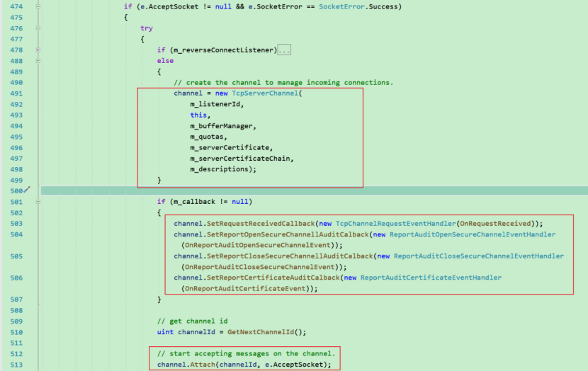The image size is (588, 371).
Task: Collapse the if block at line 474
Action: pyautogui.click(x=38, y=6)
